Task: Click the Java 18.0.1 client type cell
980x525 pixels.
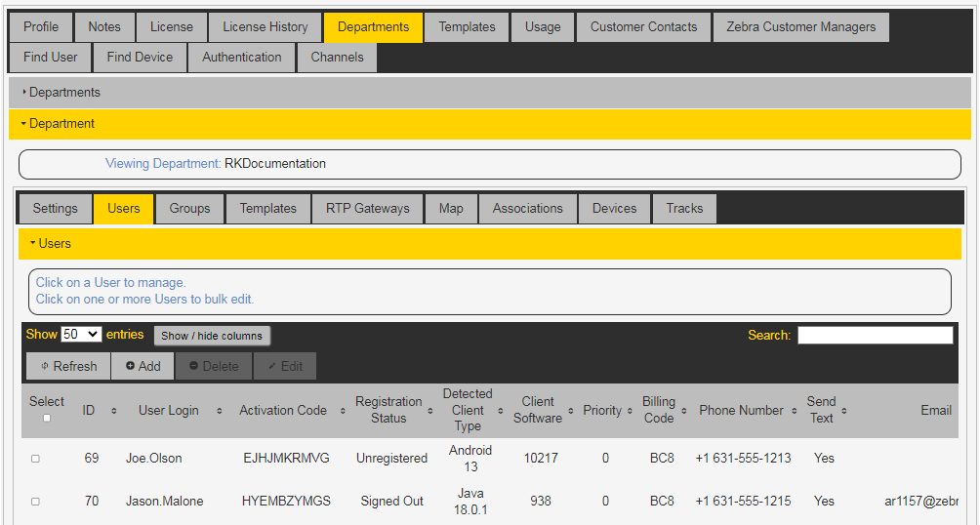Action: click(470, 501)
